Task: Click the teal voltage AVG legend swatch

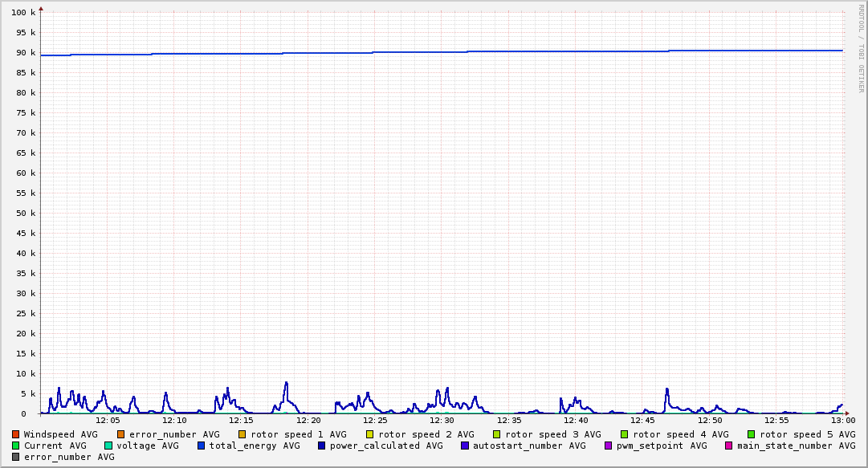Action: point(108,446)
